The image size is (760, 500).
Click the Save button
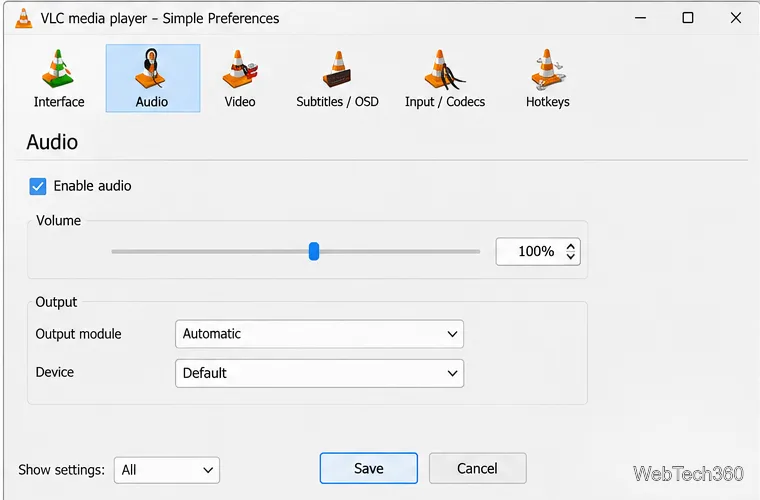coord(368,468)
